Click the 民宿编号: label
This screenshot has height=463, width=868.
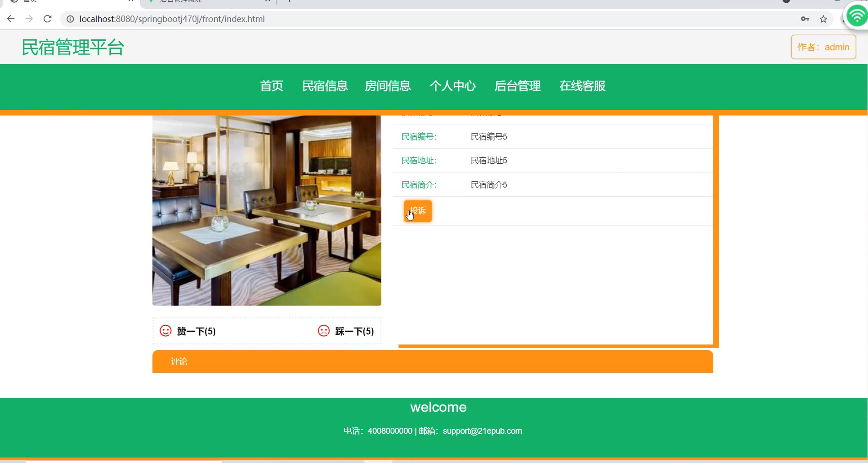pyautogui.click(x=419, y=137)
